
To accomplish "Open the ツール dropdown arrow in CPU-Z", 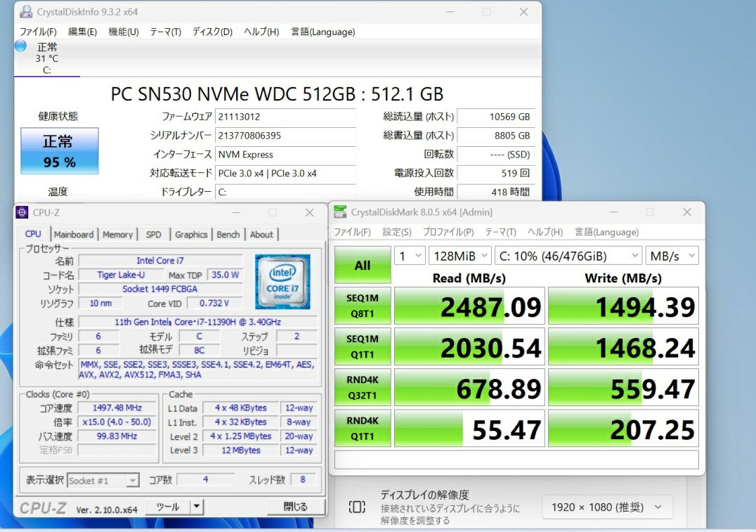I will [197, 507].
